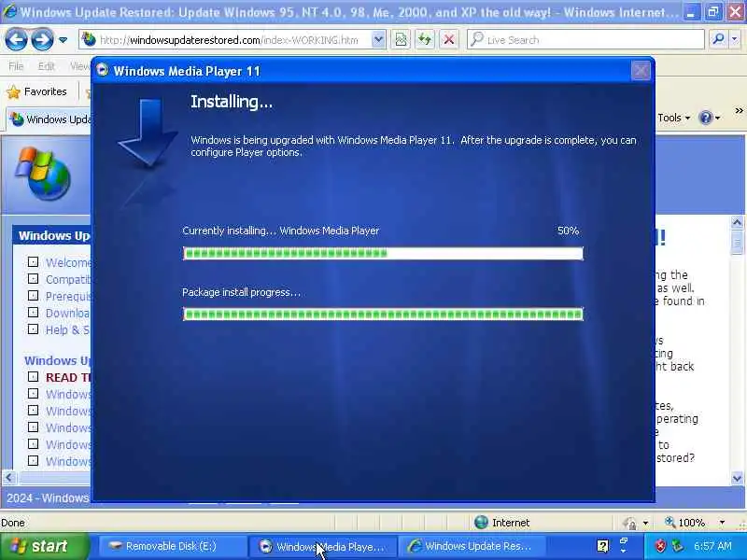The height and width of the screenshot is (560, 747).
Task: Switch to Windows Media Player taskbar item
Action: click(321, 546)
